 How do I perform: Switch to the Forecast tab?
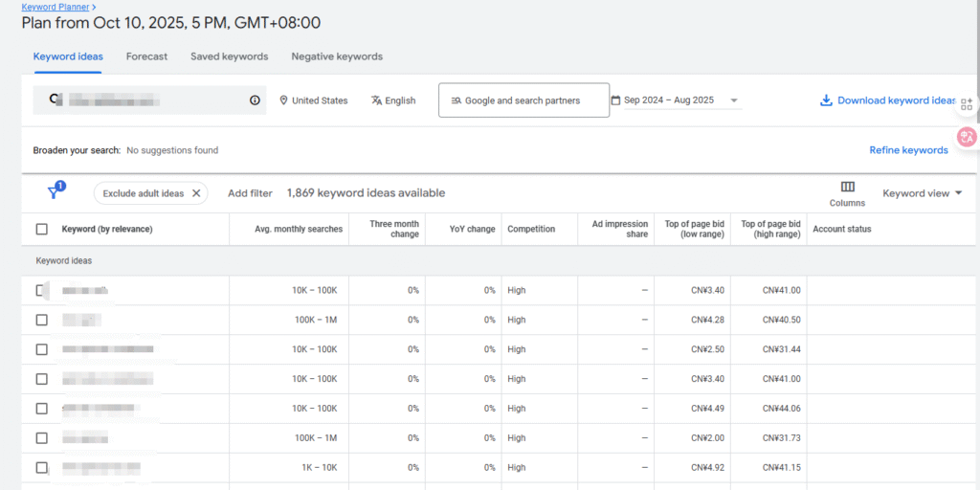coord(146,56)
